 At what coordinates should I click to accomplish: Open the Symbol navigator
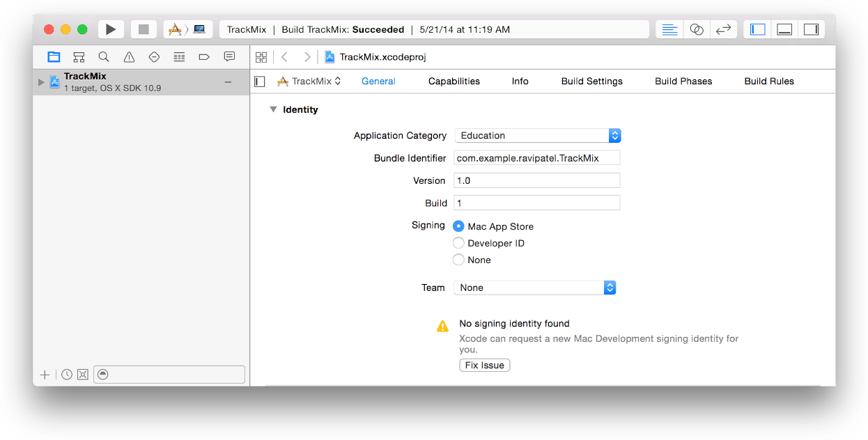(79, 57)
